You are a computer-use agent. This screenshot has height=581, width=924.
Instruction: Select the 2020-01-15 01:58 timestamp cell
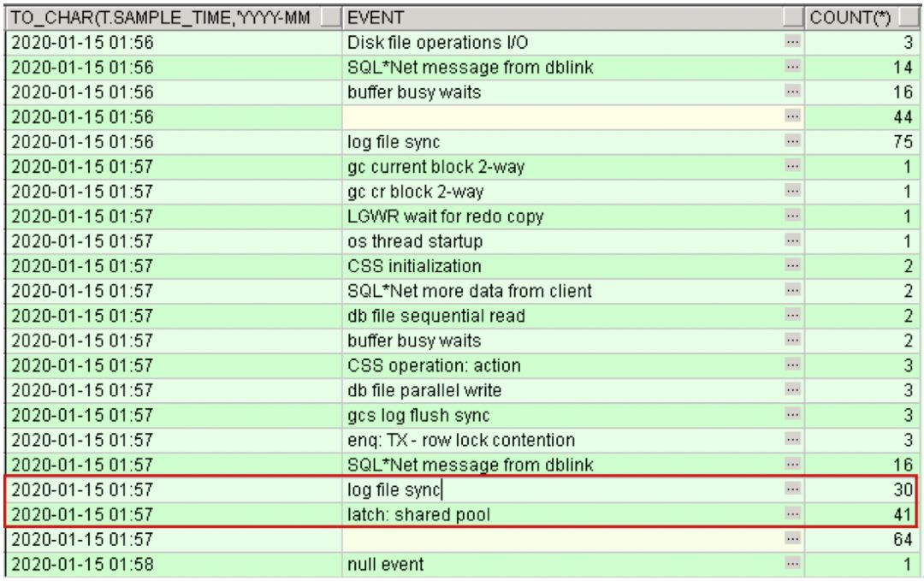pos(173,564)
